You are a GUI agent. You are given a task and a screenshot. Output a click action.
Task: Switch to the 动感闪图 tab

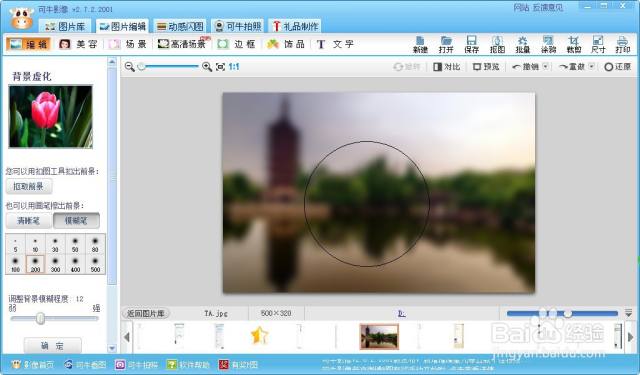coord(180,27)
